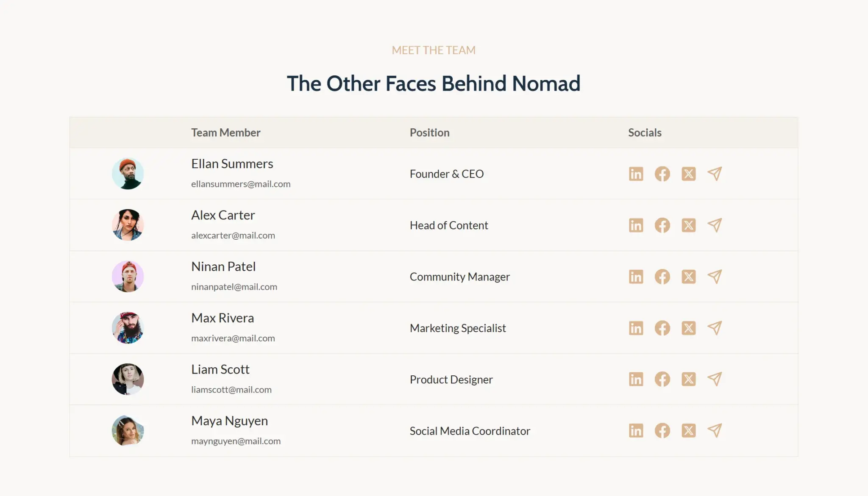Screen dimensions: 868x496
Task: Click the ellansummers@mail.com email address
Action: pos(241,184)
